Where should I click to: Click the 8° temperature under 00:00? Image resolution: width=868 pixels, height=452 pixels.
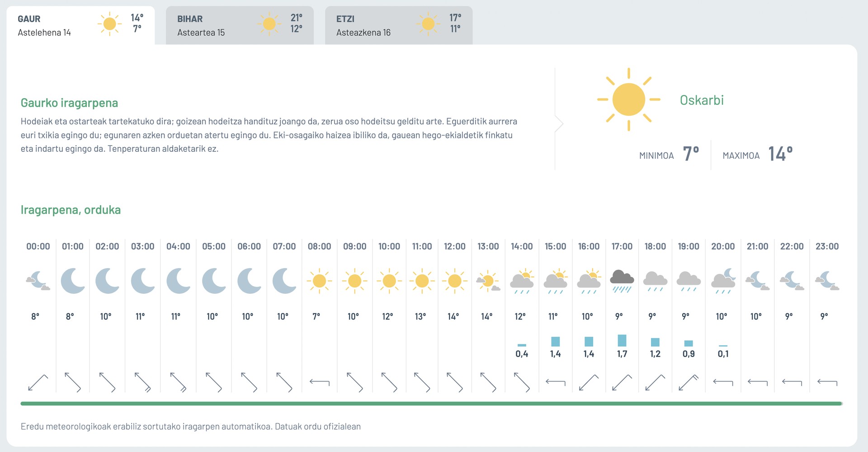[x=35, y=316]
